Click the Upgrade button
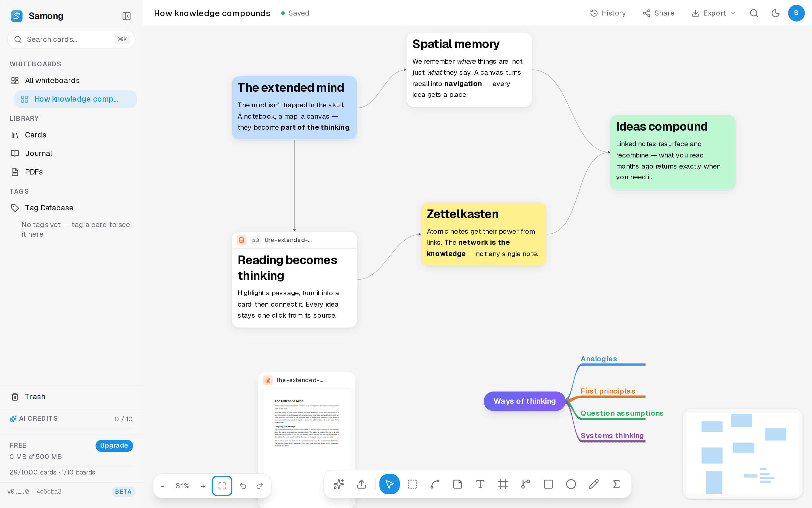 pos(114,446)
